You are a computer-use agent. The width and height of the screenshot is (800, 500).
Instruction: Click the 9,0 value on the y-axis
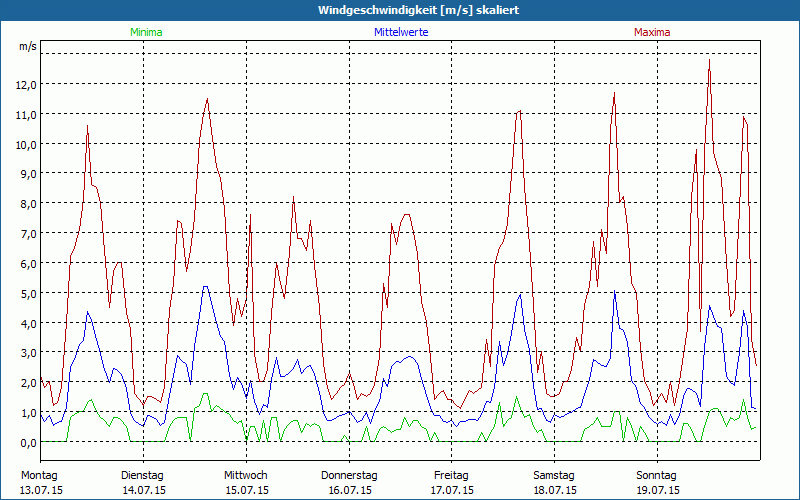click(x=28, y=174)
